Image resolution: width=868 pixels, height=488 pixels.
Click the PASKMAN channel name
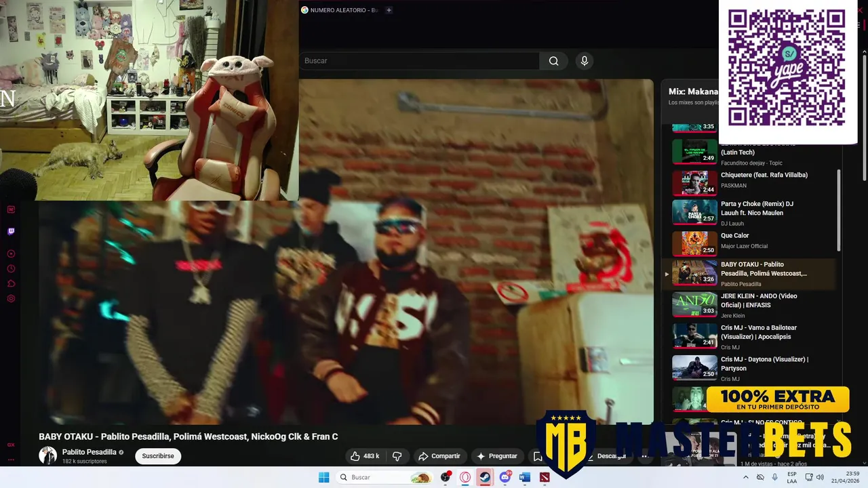[x=734, y=186]
